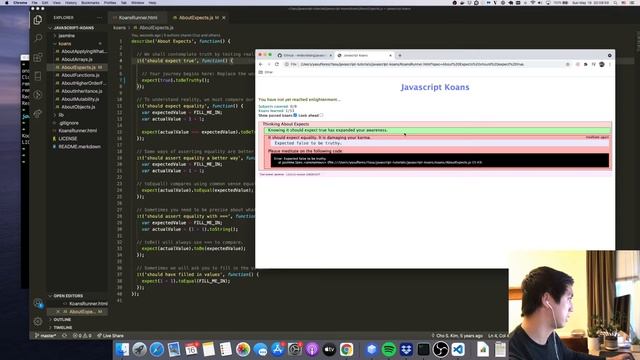Switch to the AboutExpects.js editor tab
This screenshot has height=360, width=640.
point(198,18)
